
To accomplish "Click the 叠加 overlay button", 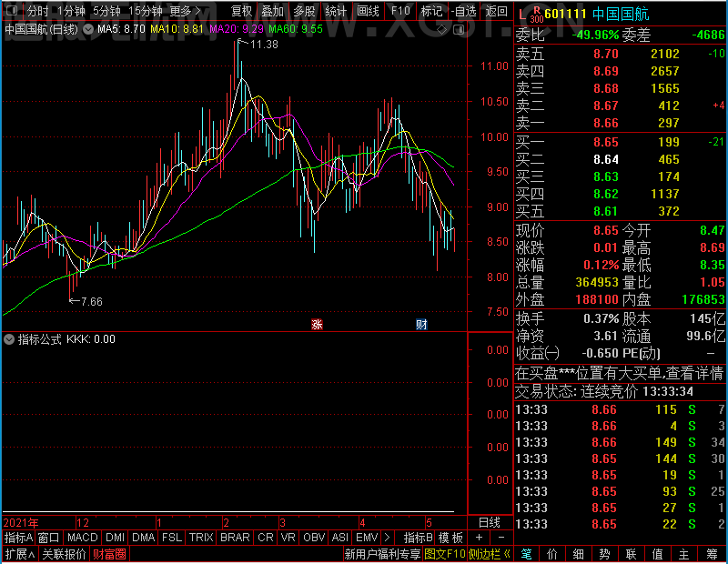I will 272,11.
